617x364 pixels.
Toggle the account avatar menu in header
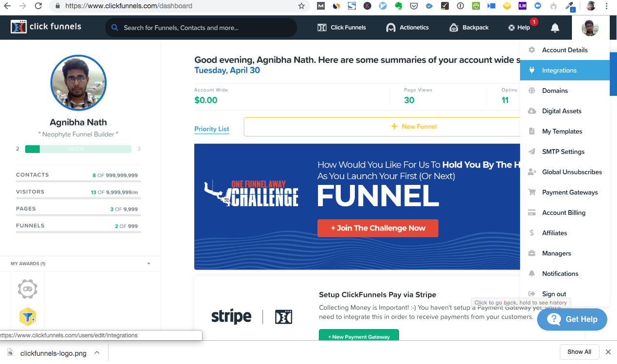[x=589, y=28]
